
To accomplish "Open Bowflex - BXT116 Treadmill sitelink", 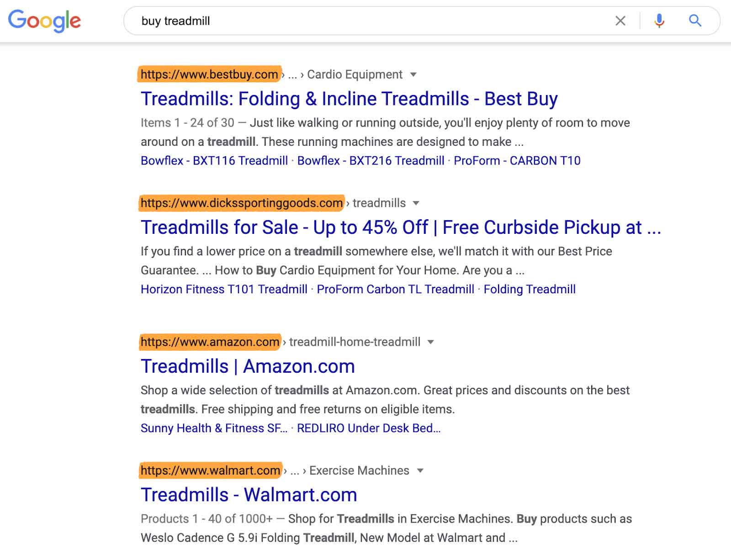I will [214, 161].
